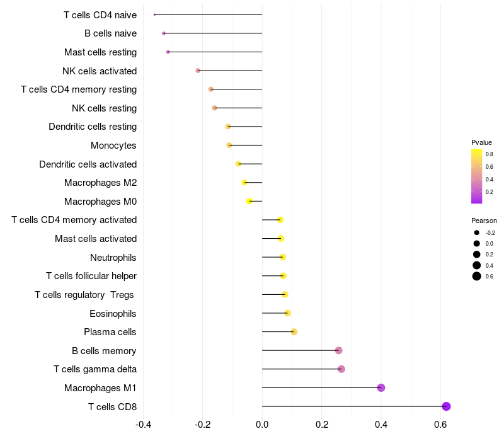Click the B cells naive data point

coord(164,33)
